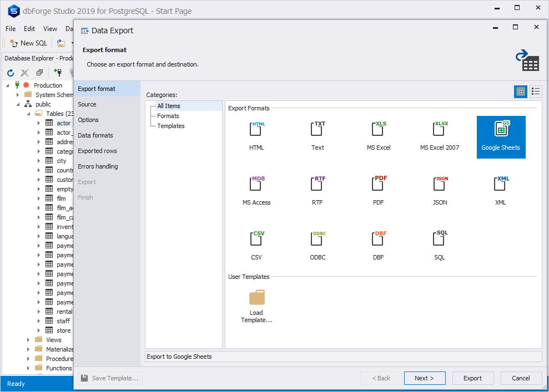Open the File menu
The width and height of the screenshot is (549, 392).
(11, 29)
